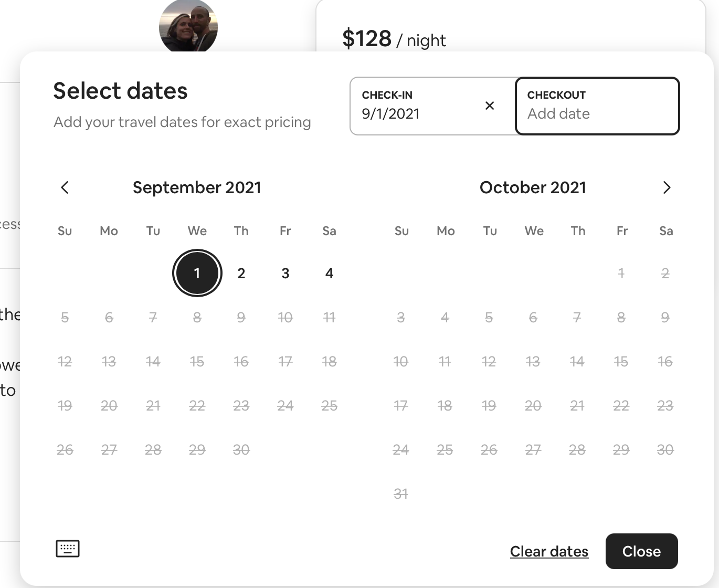Advance to next month with right arrow
Viewport: 719px width, 588px height.
point(667,187)
